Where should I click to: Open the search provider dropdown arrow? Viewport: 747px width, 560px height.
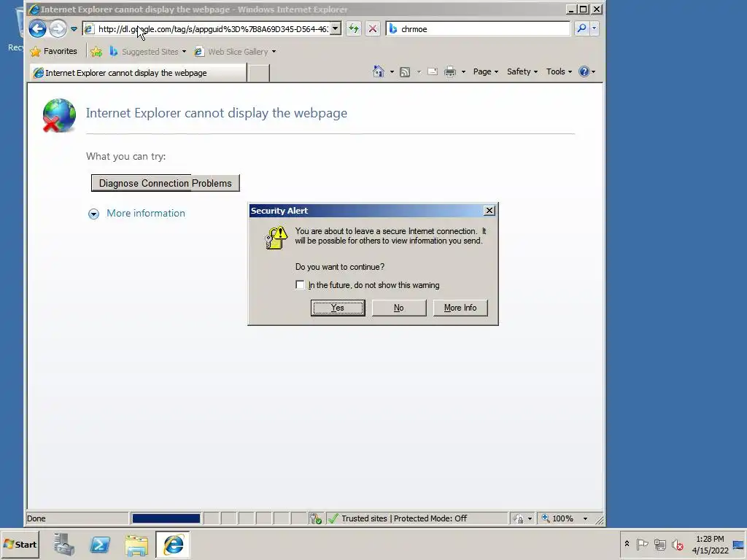tap(594, 28)
